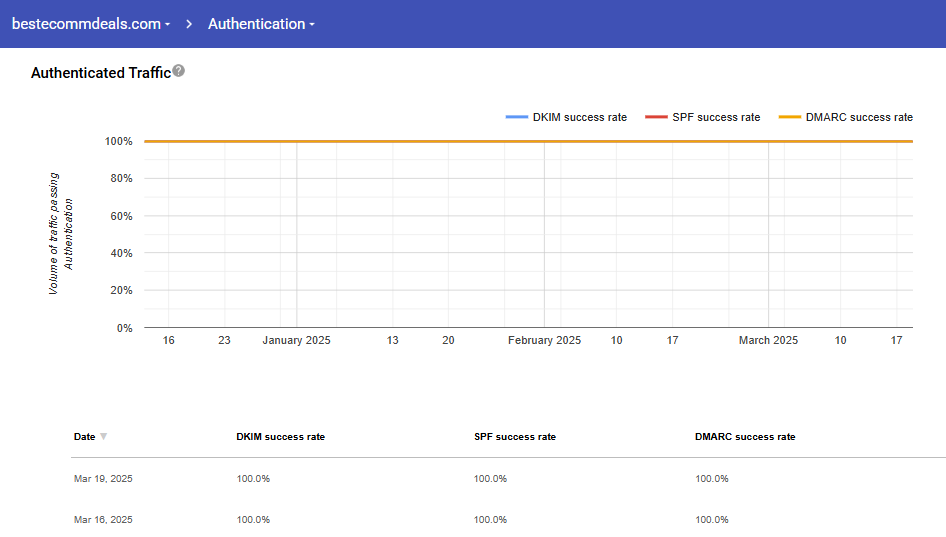
Task: Click the sort arrow beside Date
Action: pyautogui.click(x=104, y=437)
